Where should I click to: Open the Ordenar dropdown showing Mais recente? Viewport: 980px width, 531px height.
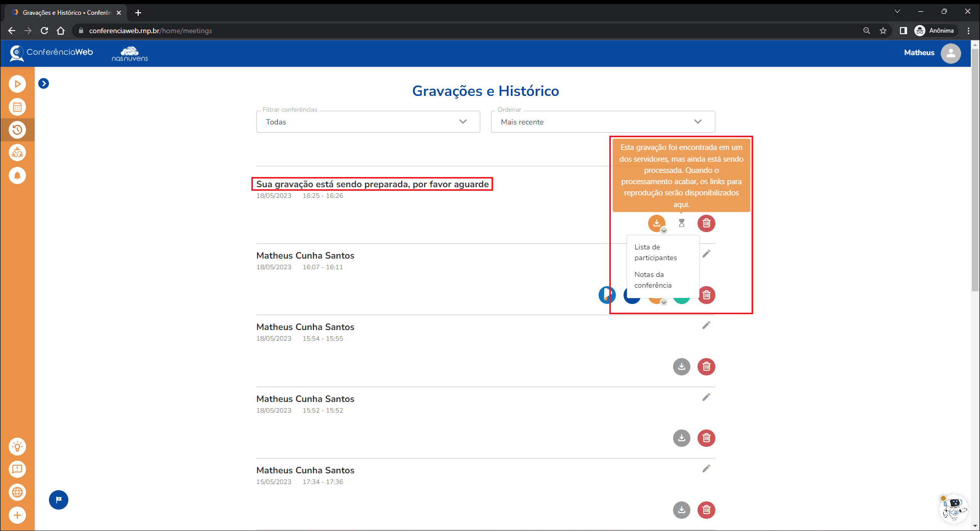603,122
